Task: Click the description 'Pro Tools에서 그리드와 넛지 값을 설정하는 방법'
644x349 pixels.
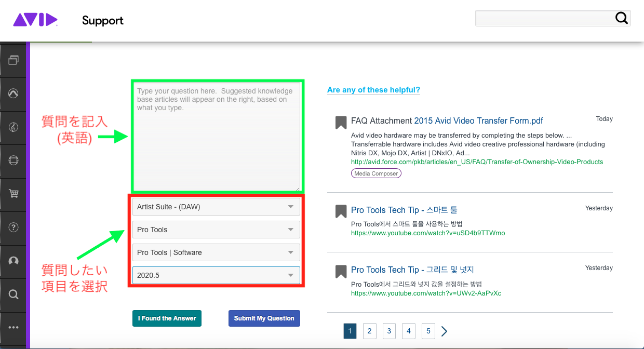Action: tap(417, 284)
